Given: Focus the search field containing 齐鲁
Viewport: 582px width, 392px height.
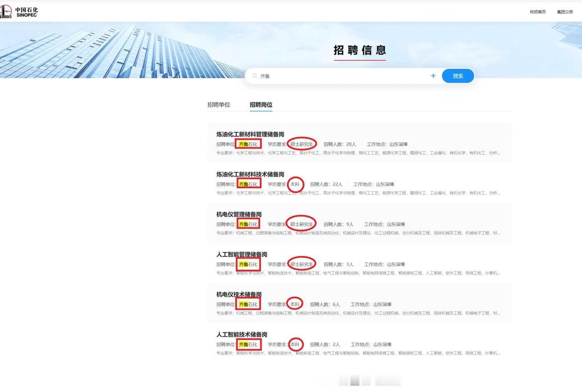Looking at the screenshot, I should point(343,76).
